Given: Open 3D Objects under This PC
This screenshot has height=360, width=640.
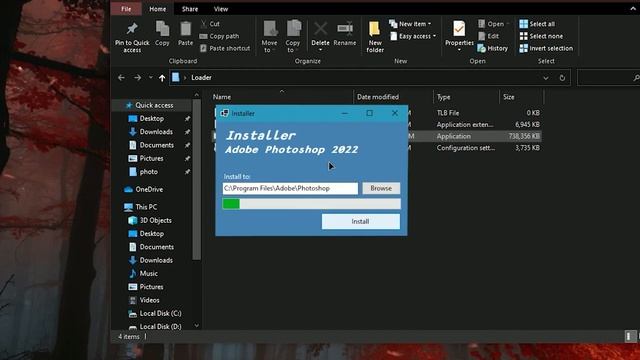Looking at the screenshot, I should pos(156,220).
